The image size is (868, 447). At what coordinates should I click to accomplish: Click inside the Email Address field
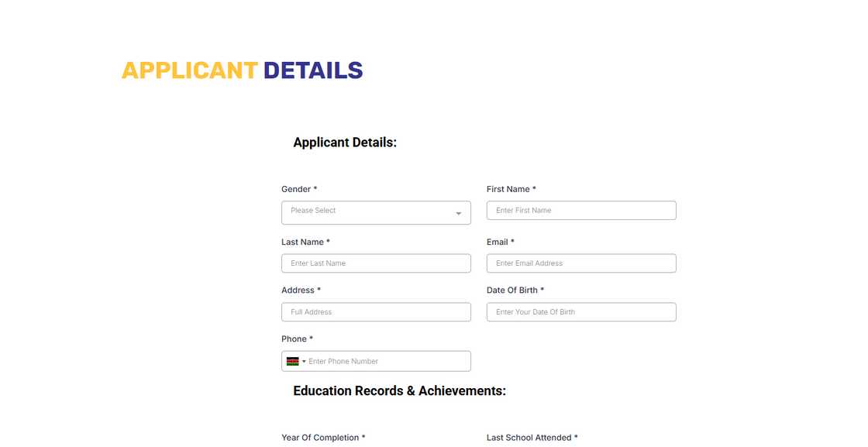(581, 263)
